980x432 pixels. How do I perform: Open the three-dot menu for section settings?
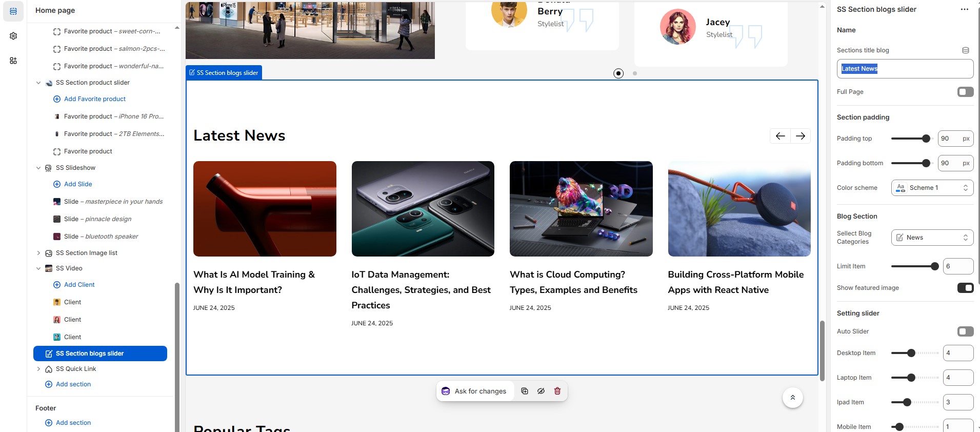pos(964,9)
